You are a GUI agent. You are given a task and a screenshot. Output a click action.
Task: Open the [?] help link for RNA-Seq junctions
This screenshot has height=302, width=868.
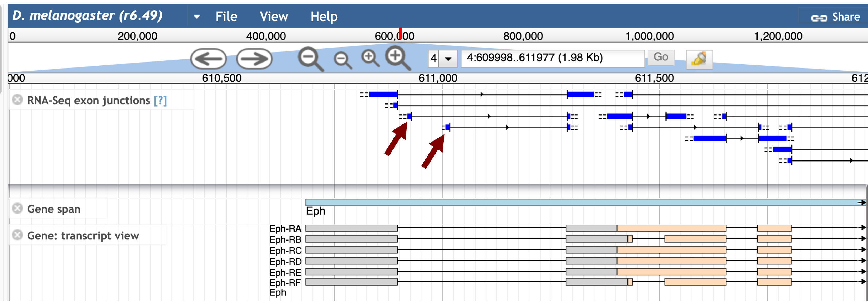pyautogui.click(x=160, y=101)
